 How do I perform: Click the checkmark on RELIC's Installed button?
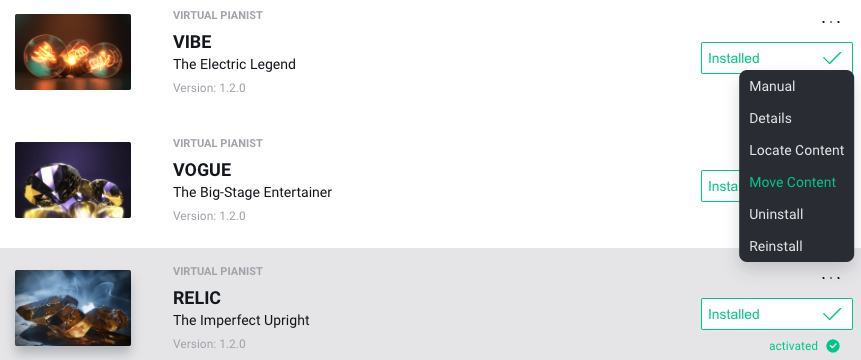(x=832, y=314)
